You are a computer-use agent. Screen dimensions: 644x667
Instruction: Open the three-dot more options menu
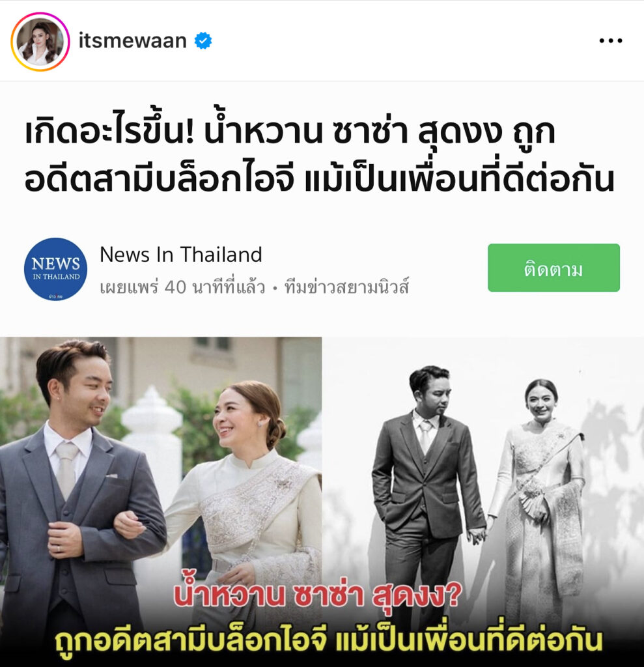610,41
